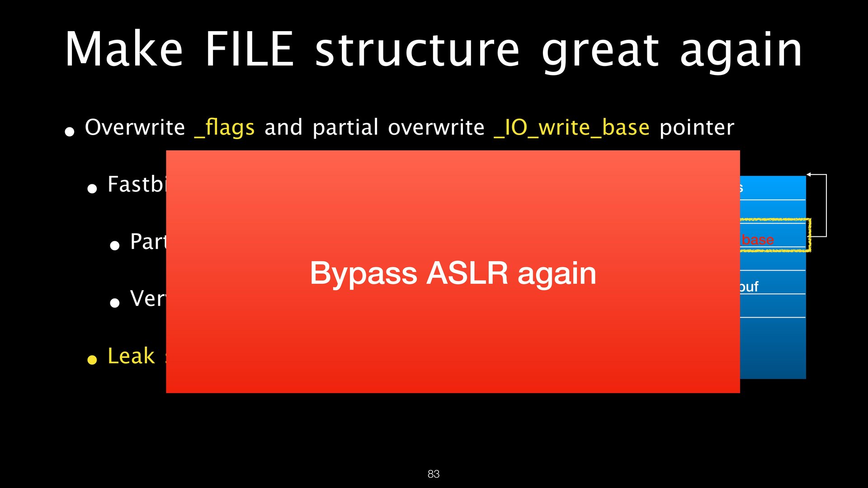
Task: Click the word 'pointer' in first bullet
Action: click(x=696, y=127)
